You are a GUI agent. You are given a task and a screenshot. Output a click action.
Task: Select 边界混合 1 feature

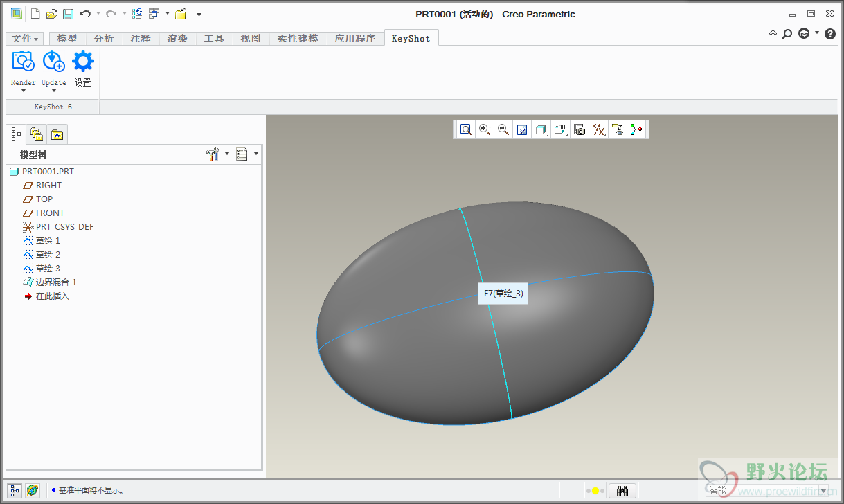[56, 282]
